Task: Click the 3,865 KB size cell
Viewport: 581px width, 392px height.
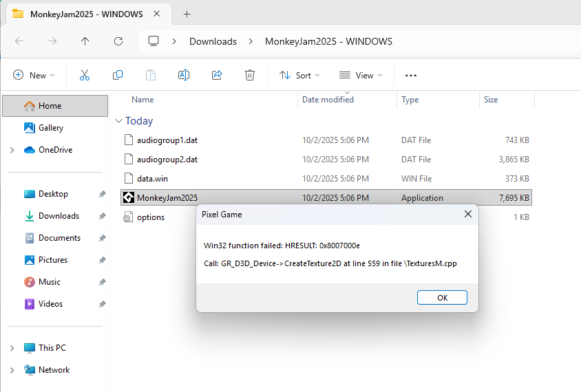Action: click(x=514, y=159)
